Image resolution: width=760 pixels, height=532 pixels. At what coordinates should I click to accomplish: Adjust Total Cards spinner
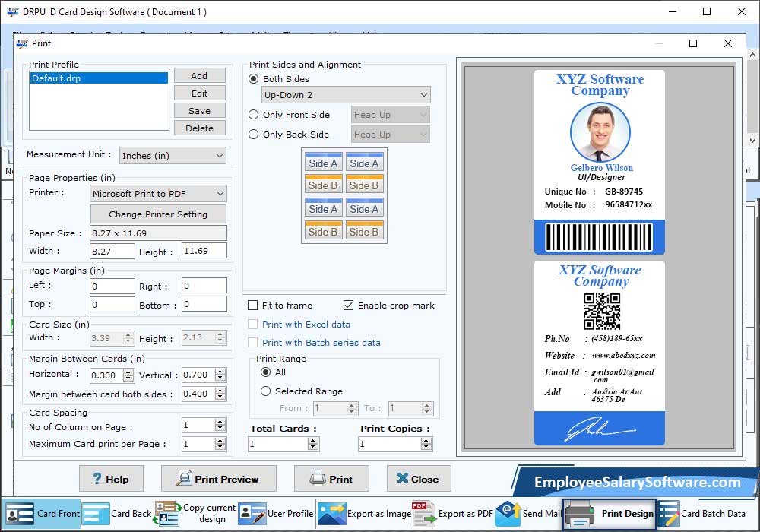[313, 444]
